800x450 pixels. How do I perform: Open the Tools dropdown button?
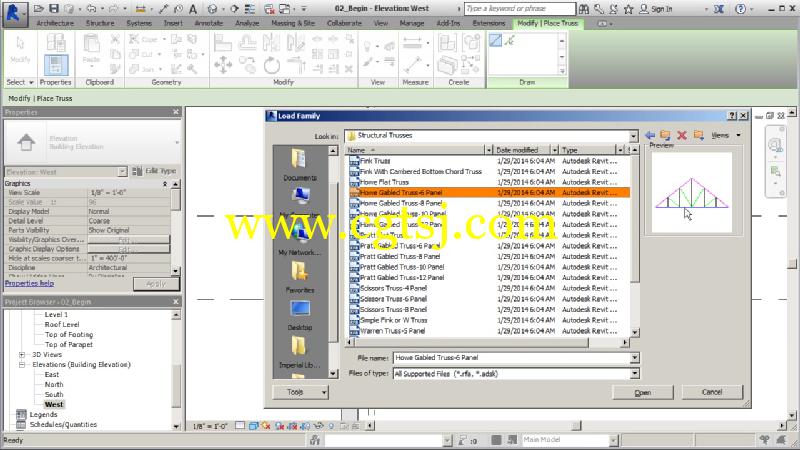point(300,392)
